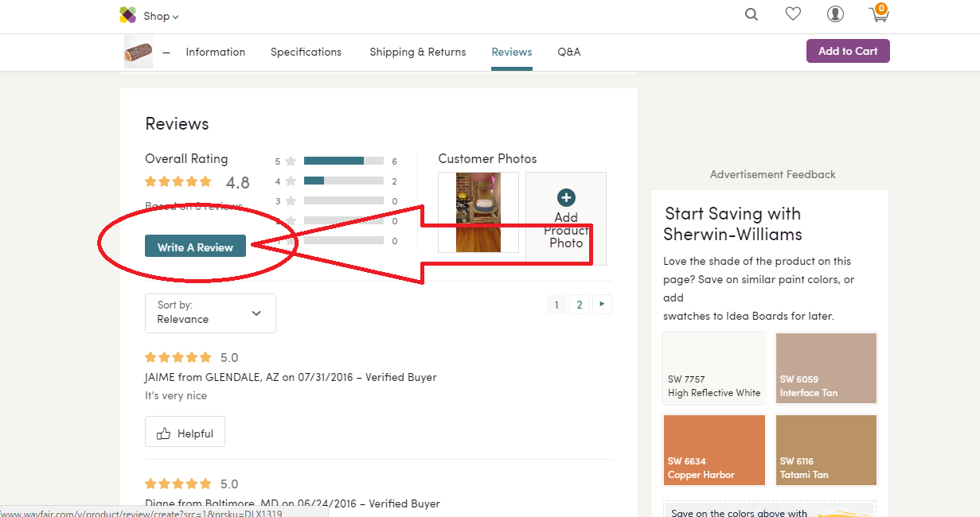Click the Write A Review button
This screenshot has width=980, height=517.
click(195, 247)
